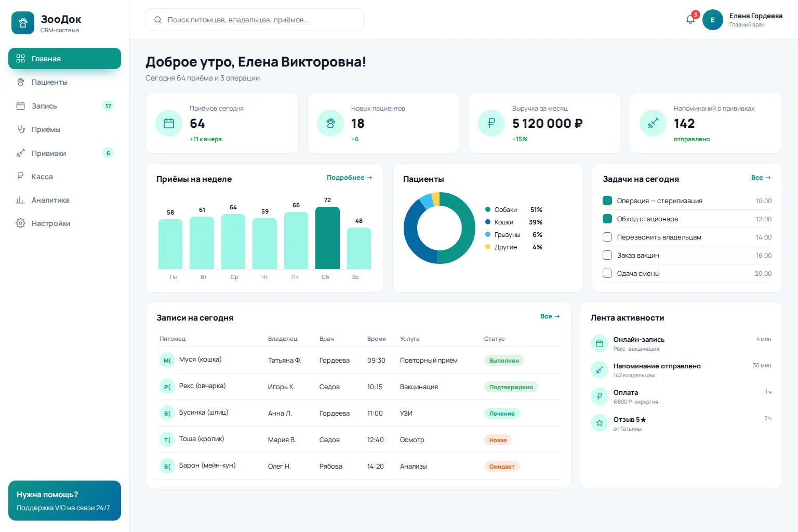Viewport: 798px width, 532px height.
Task: Click the search magnifier icon
Action: click(158, 20)
